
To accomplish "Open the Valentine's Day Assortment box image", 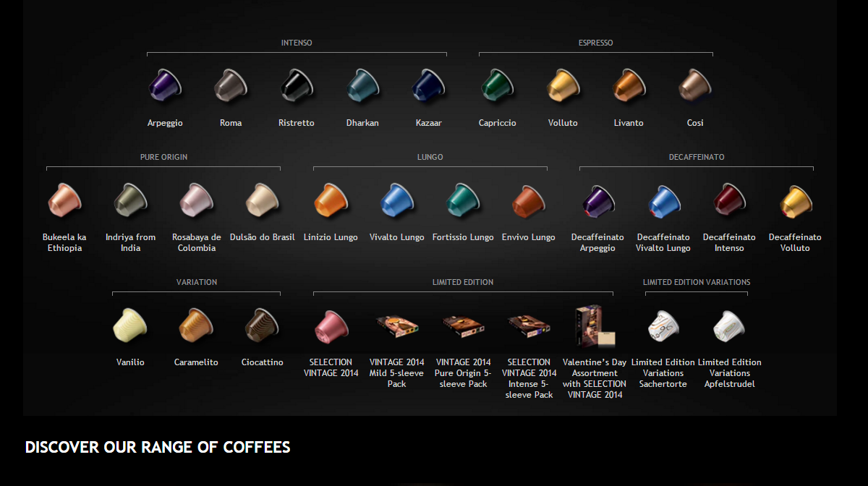I will (595, 326).
